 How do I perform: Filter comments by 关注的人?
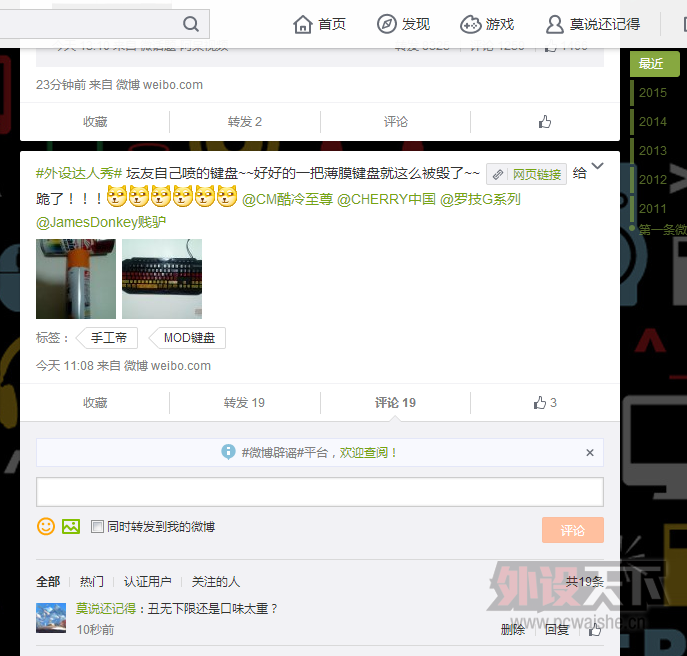click(x=216, y=582)
